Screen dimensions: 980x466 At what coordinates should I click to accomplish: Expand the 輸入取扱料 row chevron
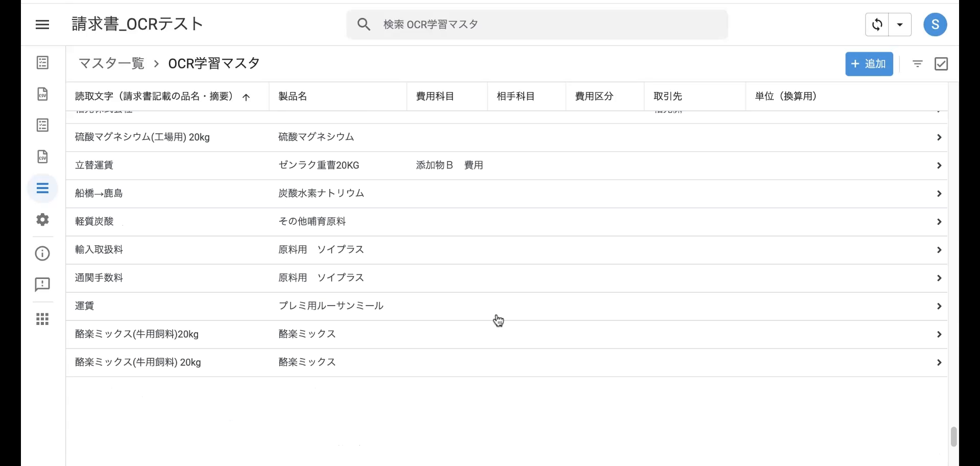point(939,250)
